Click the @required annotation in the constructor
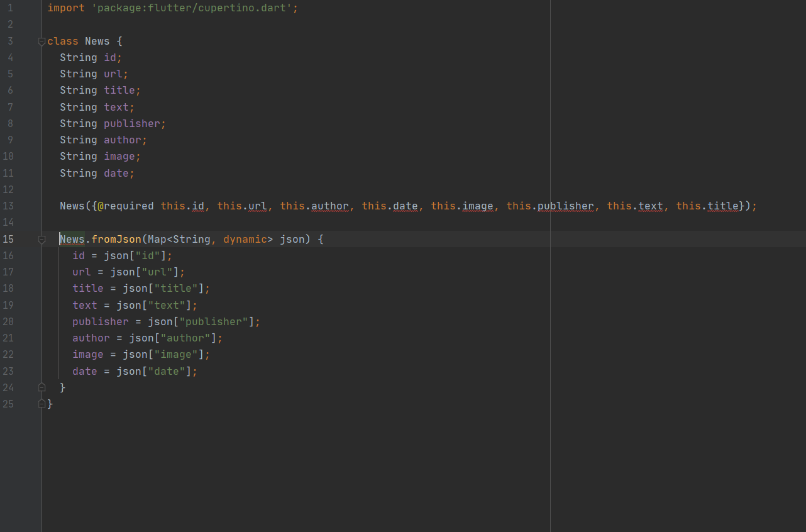The image size is (806, 532). point(126,206)
